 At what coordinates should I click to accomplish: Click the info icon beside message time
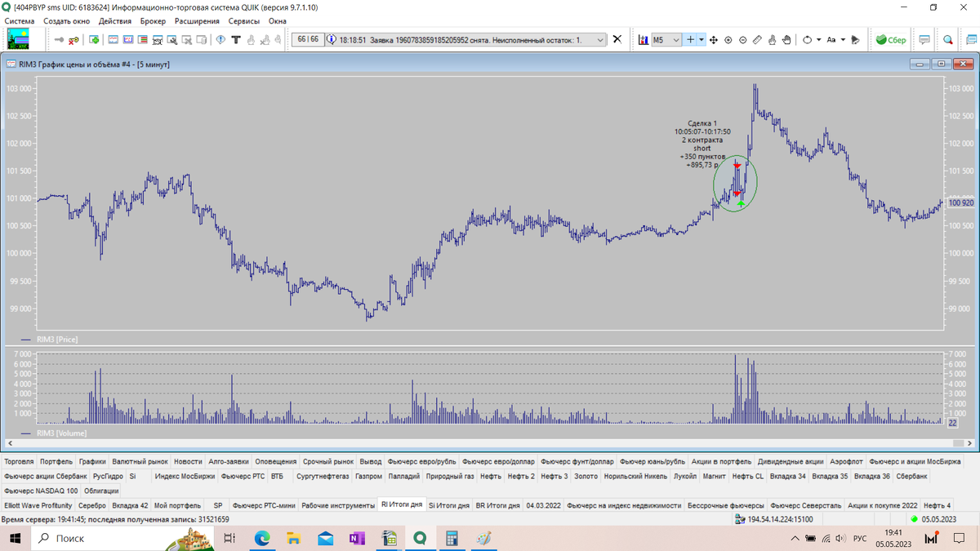(x=332, y=39)
